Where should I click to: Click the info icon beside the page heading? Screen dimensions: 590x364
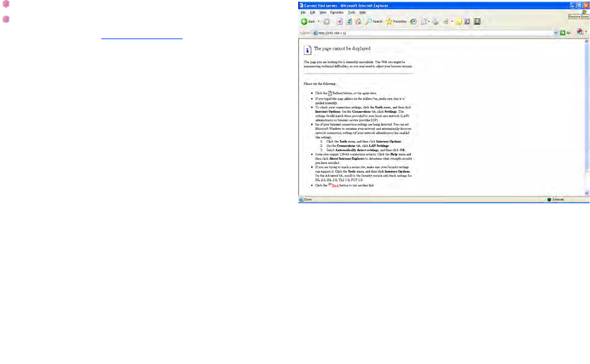[x=308, y=49]
